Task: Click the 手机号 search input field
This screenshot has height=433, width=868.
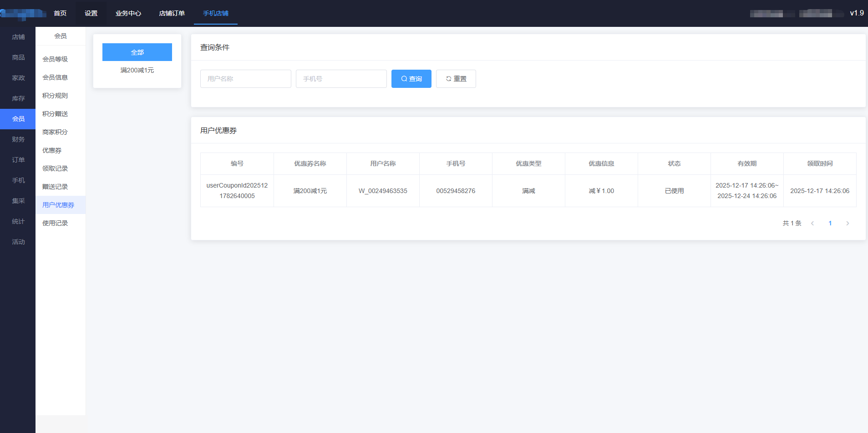Action: coord(341,79)
